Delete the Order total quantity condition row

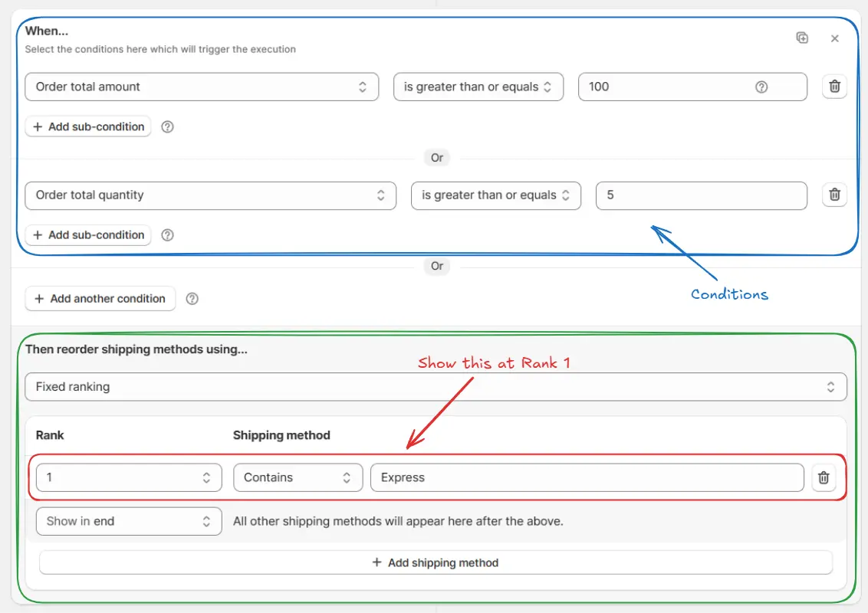(x=834, y=195)
